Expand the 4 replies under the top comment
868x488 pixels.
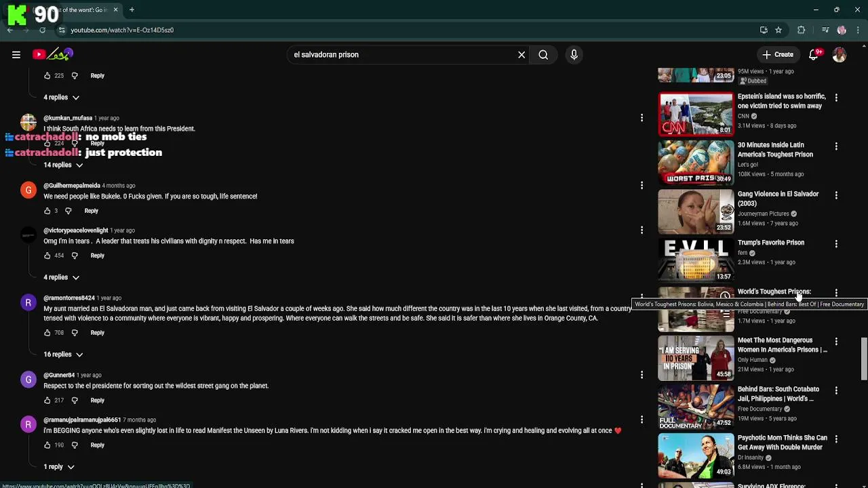coord(61,98)
